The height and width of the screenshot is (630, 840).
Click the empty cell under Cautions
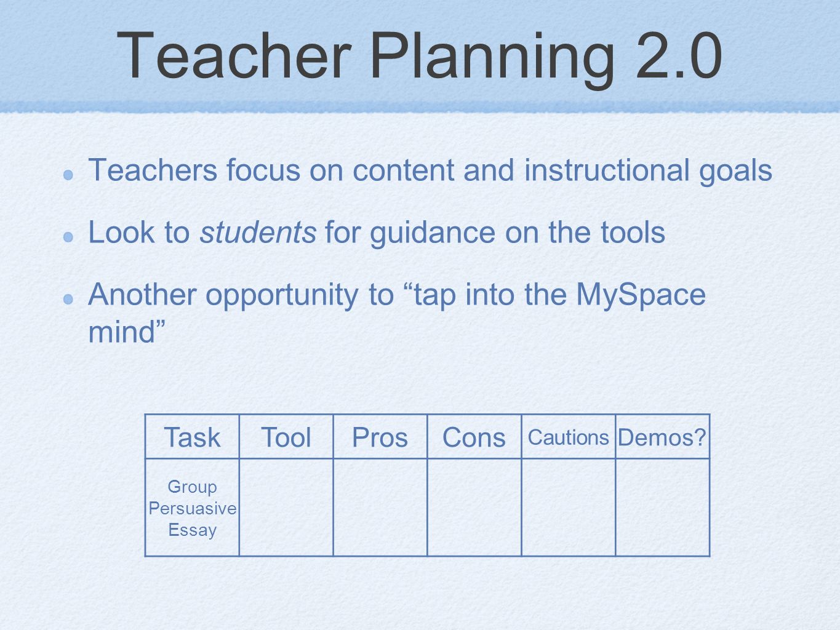point(569,508)
